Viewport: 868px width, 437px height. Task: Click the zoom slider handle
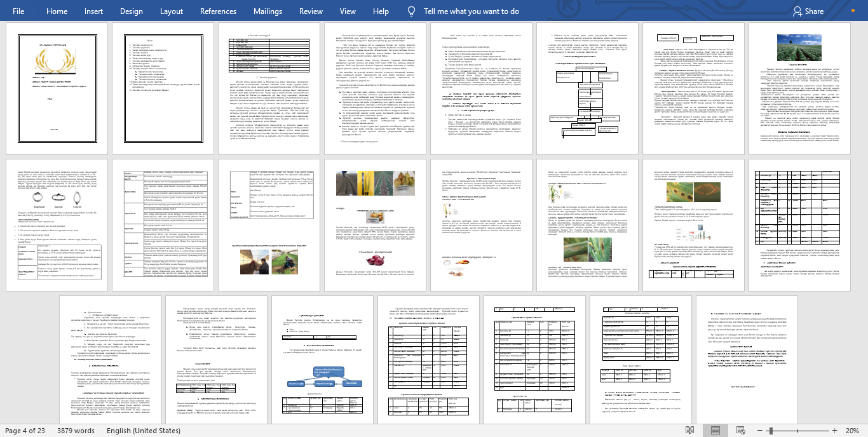point(770,431)
